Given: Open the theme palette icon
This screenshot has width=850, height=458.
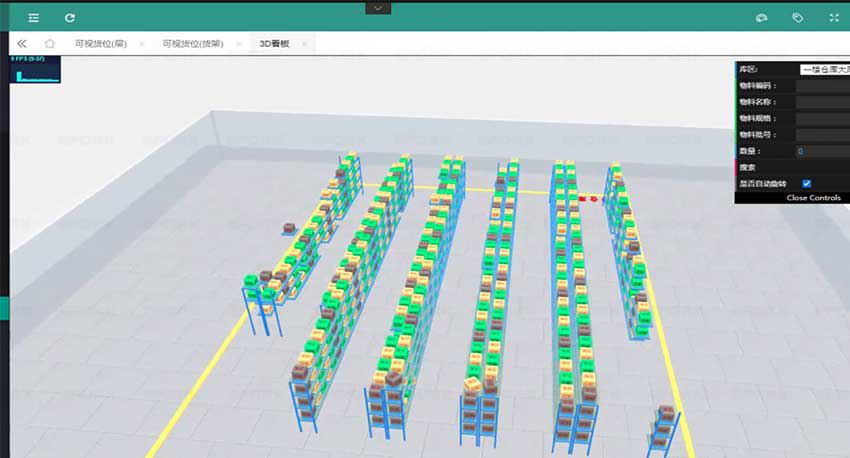Looking at the screenshot, I should 761,18.
